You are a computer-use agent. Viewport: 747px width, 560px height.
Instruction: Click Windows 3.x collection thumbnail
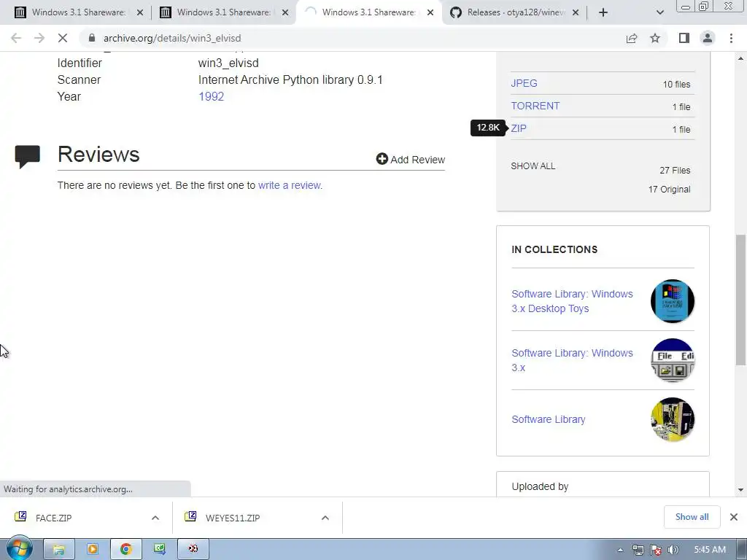[x=672, y=360]
